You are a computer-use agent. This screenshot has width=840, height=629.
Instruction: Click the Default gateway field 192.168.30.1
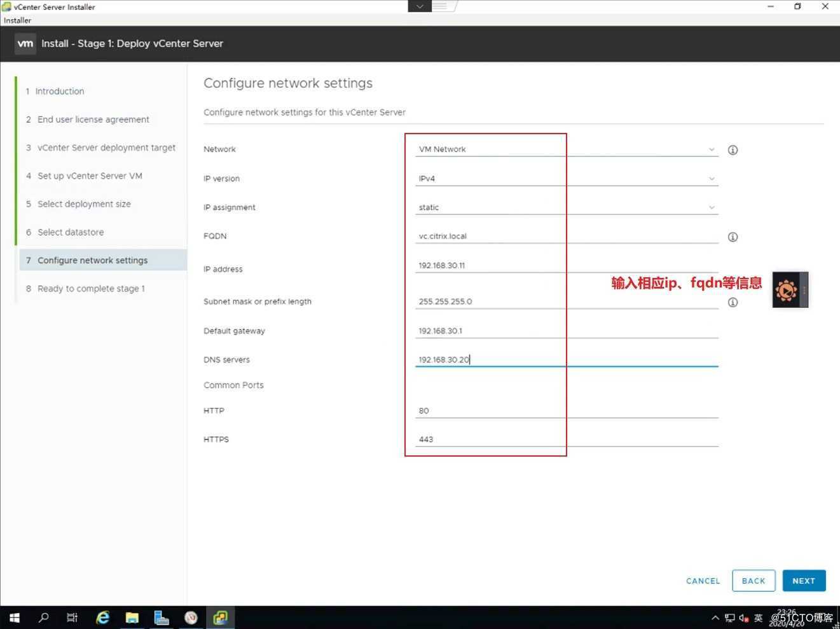click(x=567, y=331)
